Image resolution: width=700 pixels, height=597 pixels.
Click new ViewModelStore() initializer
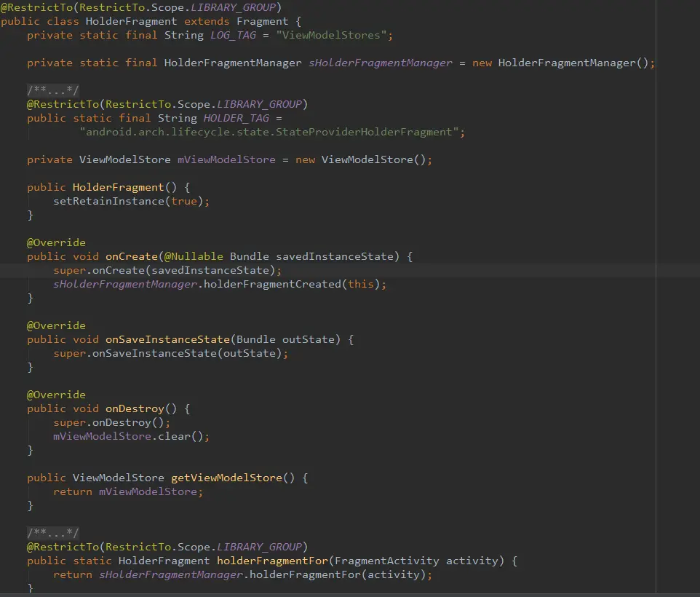pyautogui.click(x=361, y=160)
